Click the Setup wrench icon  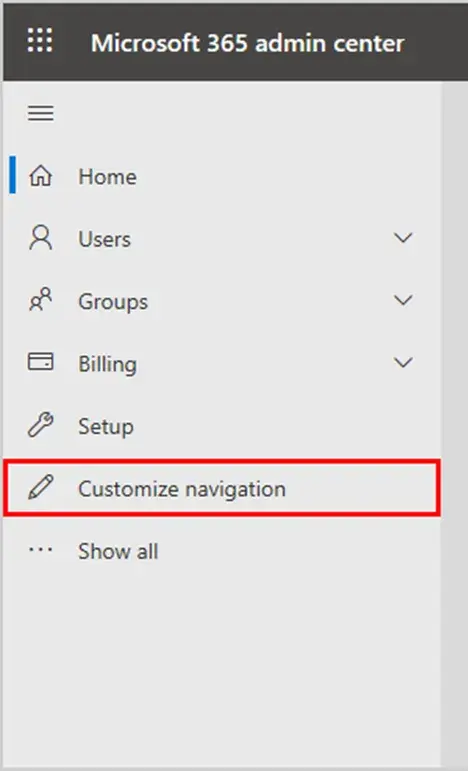tap(41, 425)
